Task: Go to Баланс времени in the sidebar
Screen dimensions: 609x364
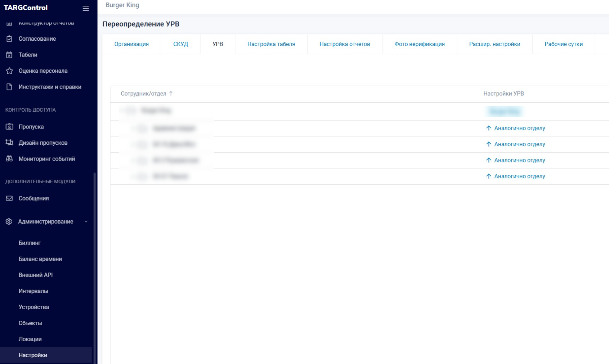Action: pyautogui.click(x=40, y=259)
